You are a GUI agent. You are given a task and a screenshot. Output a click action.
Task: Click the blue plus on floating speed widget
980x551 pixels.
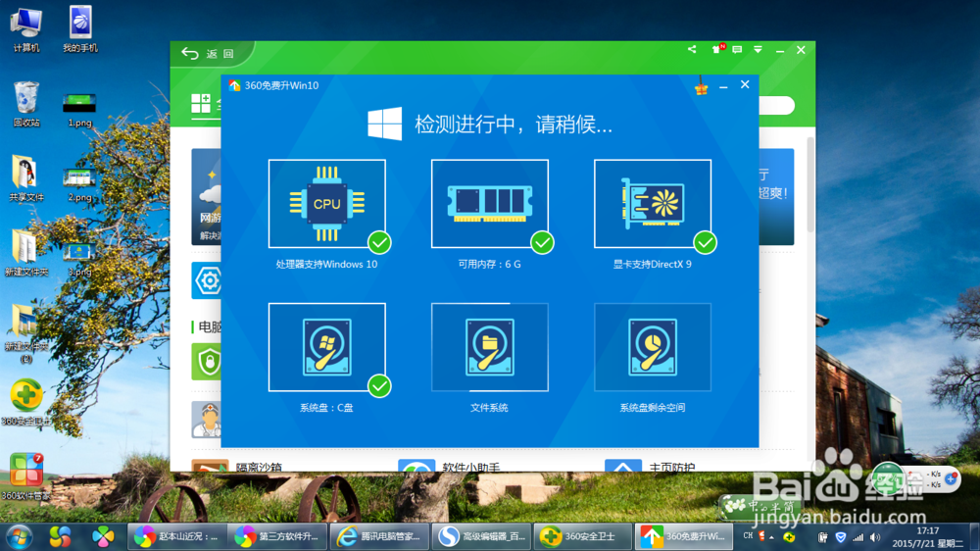coord(951,479)
